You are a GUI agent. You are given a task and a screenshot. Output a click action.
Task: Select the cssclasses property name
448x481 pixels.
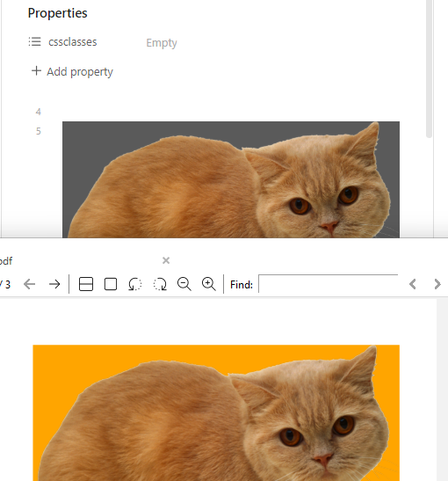pyautogui.click(x=73, y=42)
